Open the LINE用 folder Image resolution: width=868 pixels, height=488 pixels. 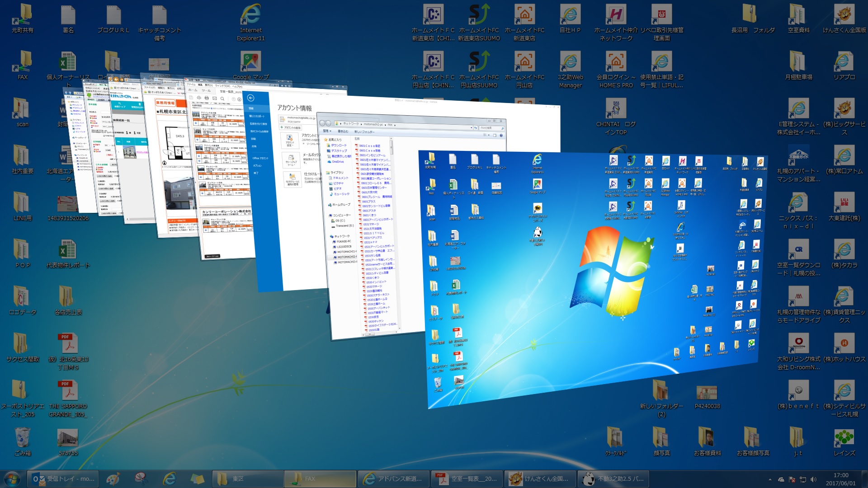click(x=23, y=207)
